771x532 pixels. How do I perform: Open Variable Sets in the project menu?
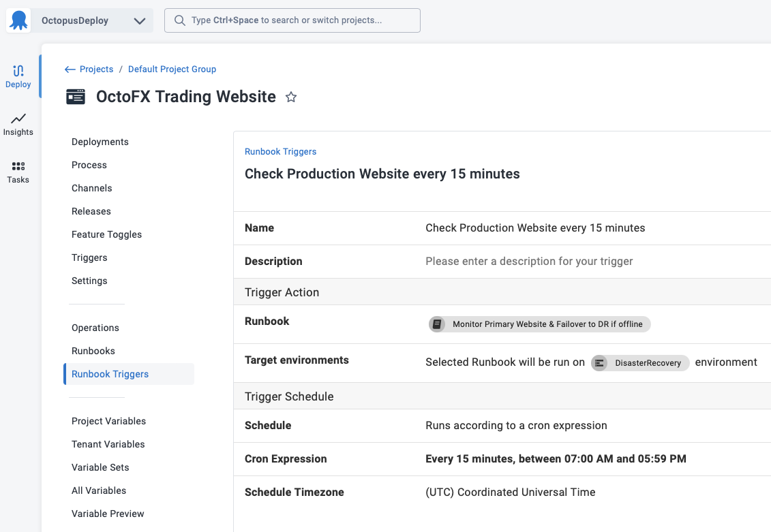click(x=100, y=467)
